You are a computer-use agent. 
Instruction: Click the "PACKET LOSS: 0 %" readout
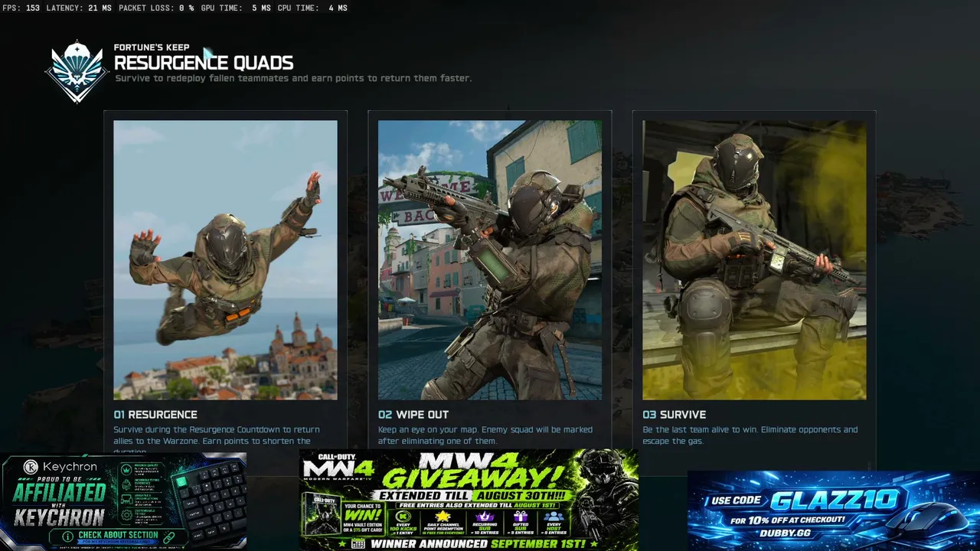point(155,8)
